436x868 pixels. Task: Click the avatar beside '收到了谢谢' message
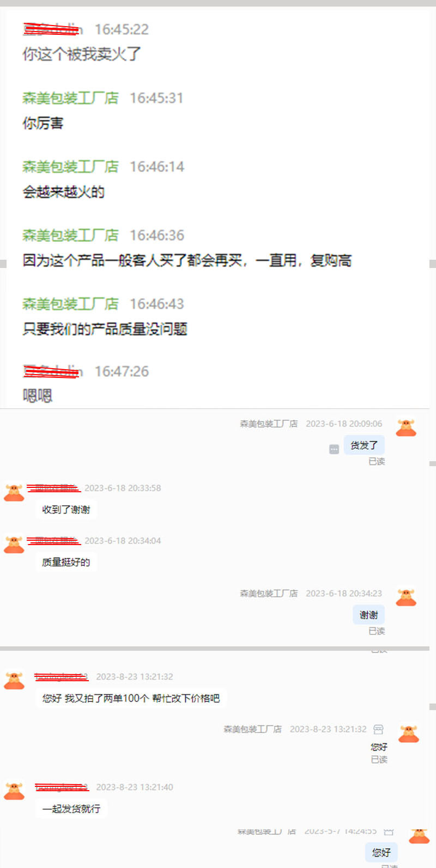pyautogui.click(x=14, y=492)
